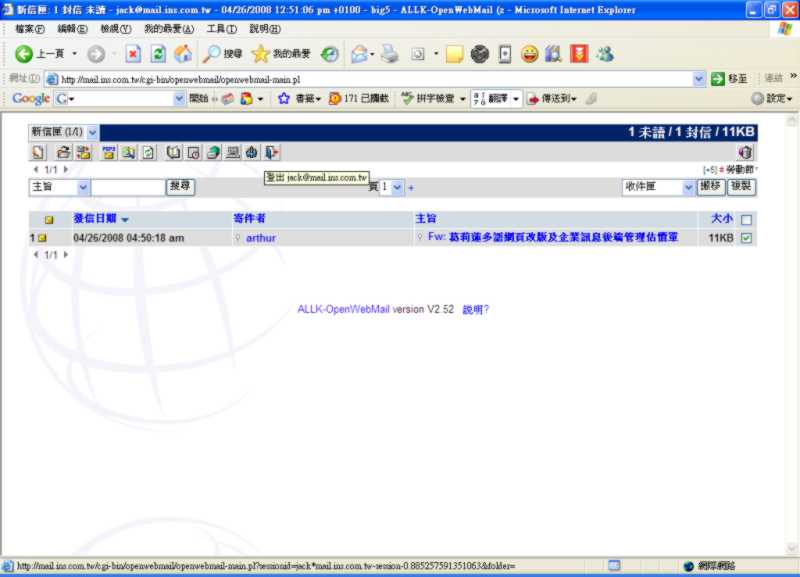Click the Messenger people icon in IE toolbar

[605, 54]
